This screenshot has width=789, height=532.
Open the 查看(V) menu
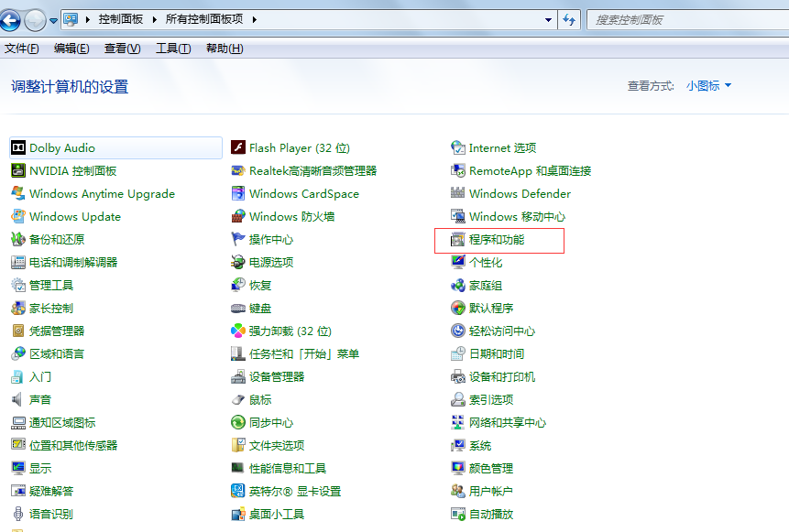(122, 49)
